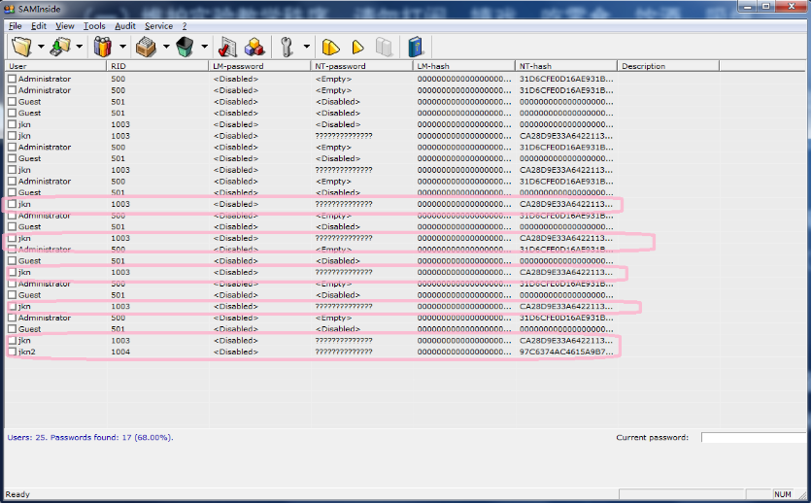The height and width of the screenshot is (504, 812).
Task: Tick the checkbox for user jkn2
Action: coord(12,352)
